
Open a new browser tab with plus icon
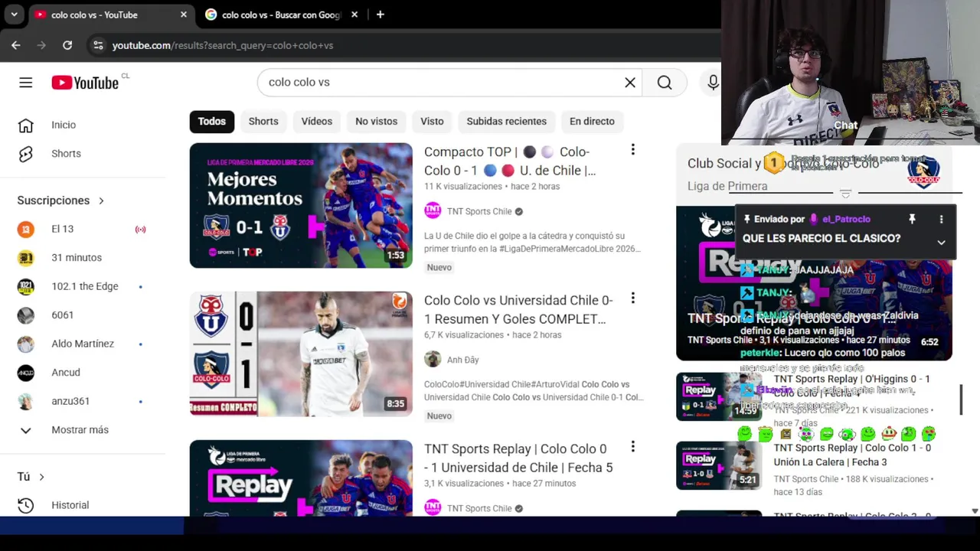[380, 15]
